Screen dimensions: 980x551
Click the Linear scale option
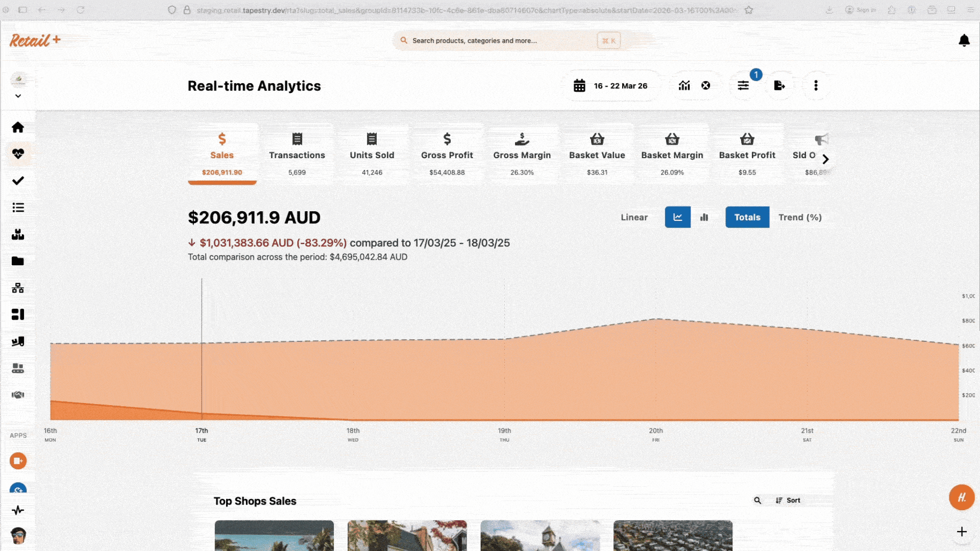pos(634,217)
